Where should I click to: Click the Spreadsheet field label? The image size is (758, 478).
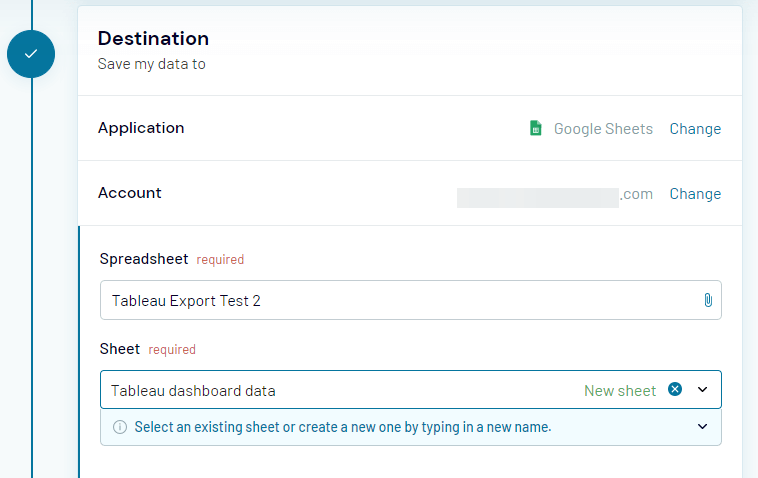point(144,259)
